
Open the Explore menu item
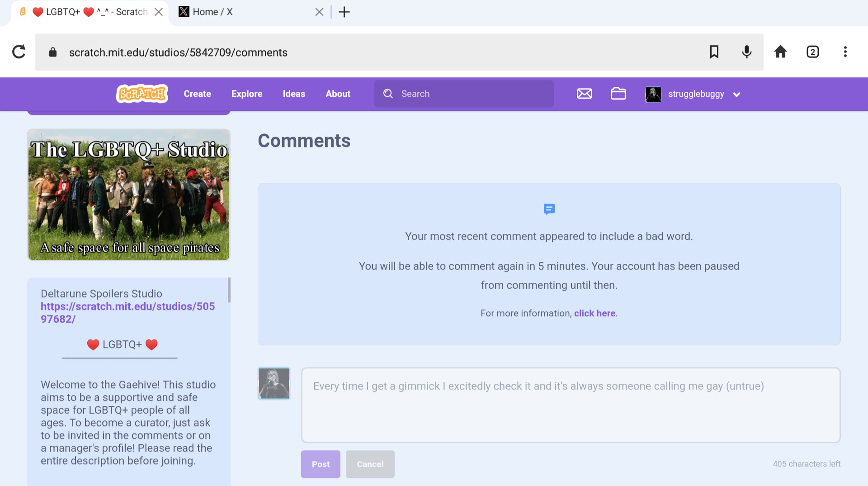click(247, 94)
